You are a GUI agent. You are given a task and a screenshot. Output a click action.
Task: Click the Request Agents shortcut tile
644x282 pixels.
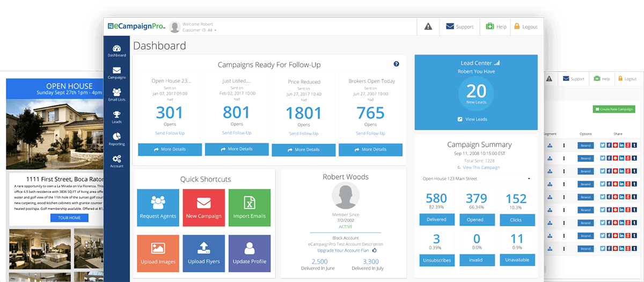[158, 207]
